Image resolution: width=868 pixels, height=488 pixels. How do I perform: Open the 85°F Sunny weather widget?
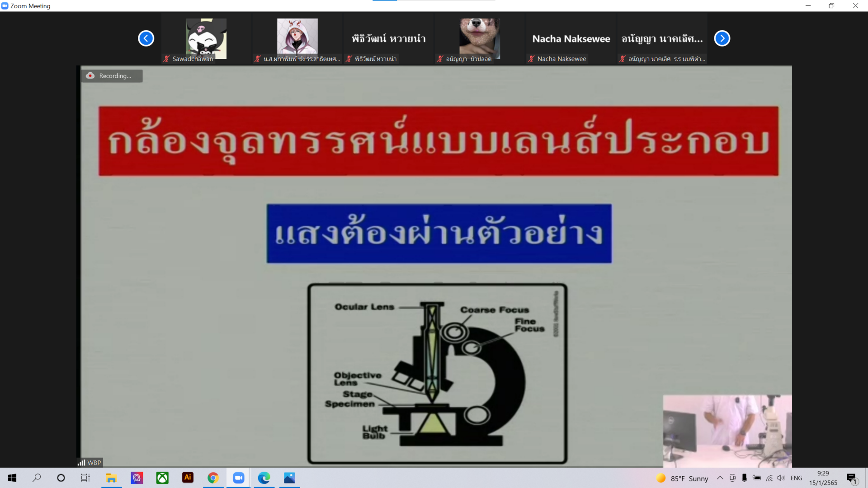click(683, 478)
